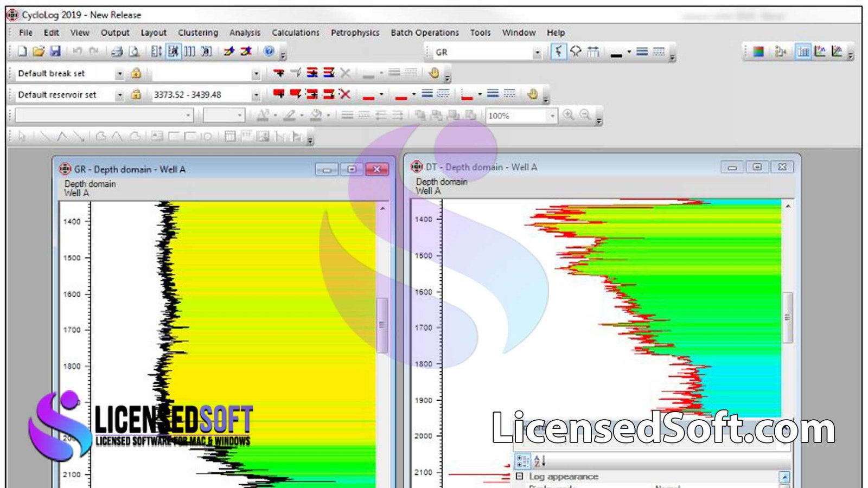Click the GR window vertical scrollbar thumb

point(382,325)
